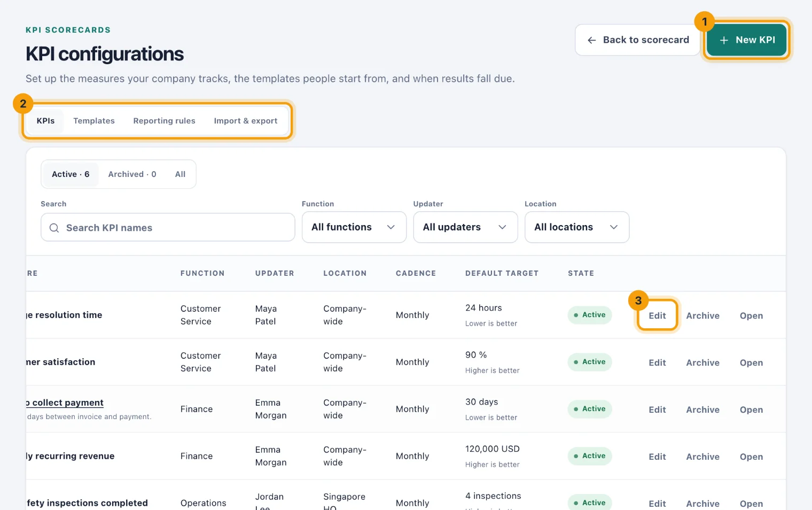Show the Active · 6 KPI list
This screenshot has height=510, width=812.
point(71,174)
